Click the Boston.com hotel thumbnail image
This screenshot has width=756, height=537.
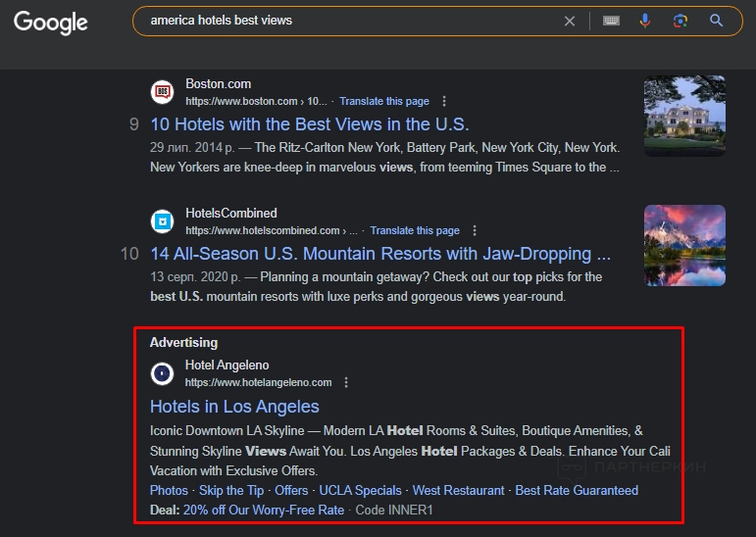684,116
